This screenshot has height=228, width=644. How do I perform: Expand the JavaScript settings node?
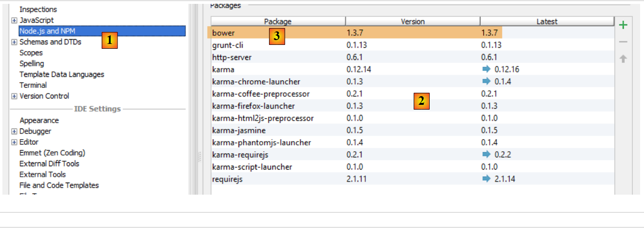[x=14, y=20]
